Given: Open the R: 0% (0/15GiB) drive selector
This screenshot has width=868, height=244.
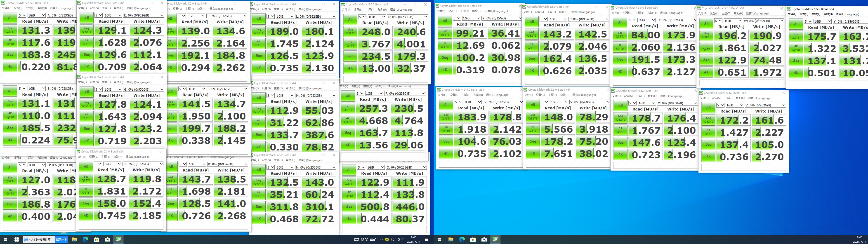Looking at the screenshot, I should pos(501,18).
